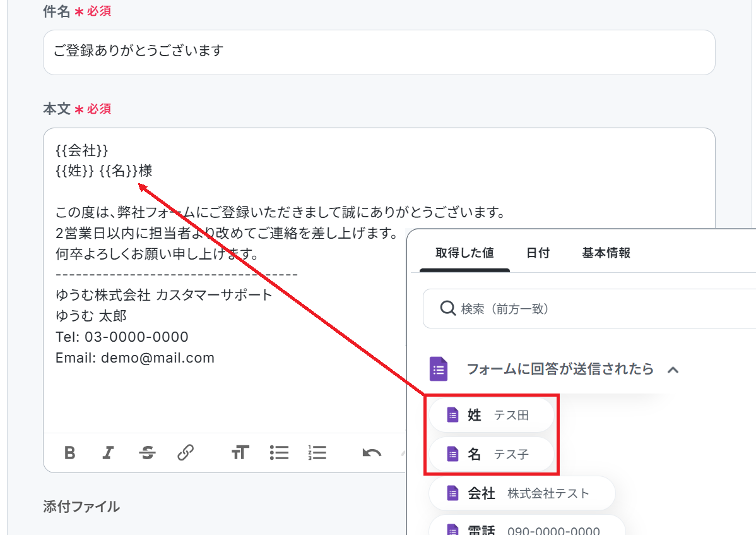This screenshot has height=535, width=756.
Task: Apply italic formatting
Action: coord(109,452)
